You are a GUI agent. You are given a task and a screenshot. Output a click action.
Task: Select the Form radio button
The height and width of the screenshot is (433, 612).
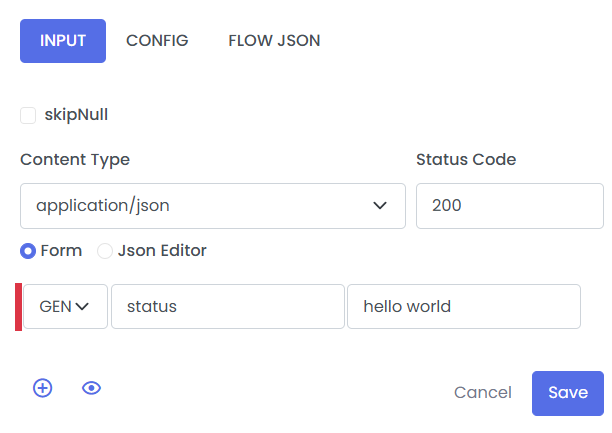point(28,251)
